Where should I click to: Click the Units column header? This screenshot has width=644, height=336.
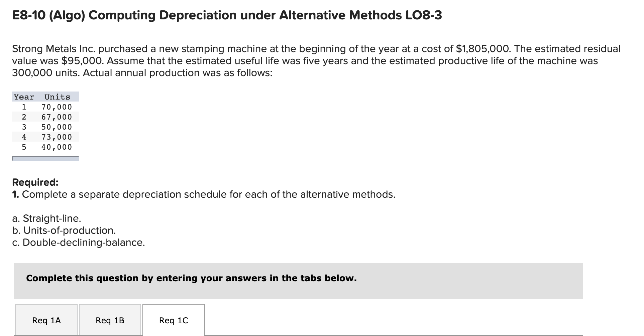(x=56, y=97)
